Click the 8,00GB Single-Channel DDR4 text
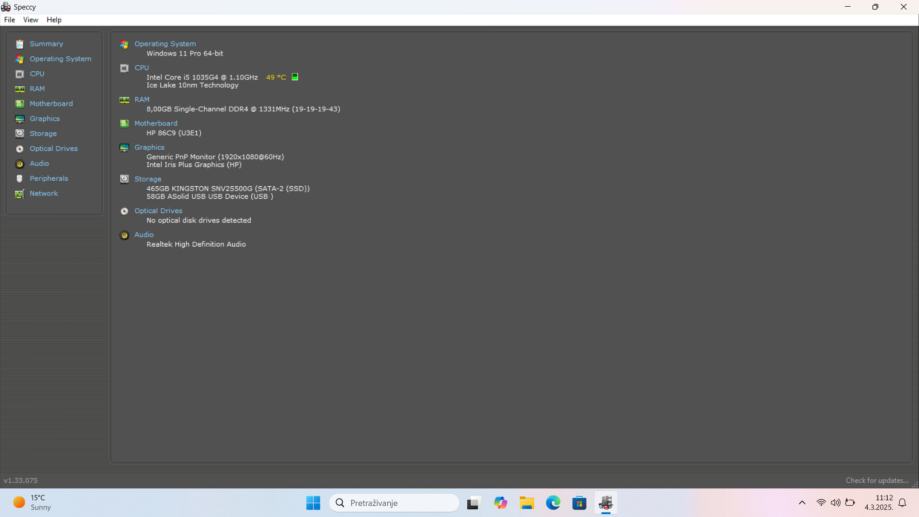919x517 pixels. 243,109
